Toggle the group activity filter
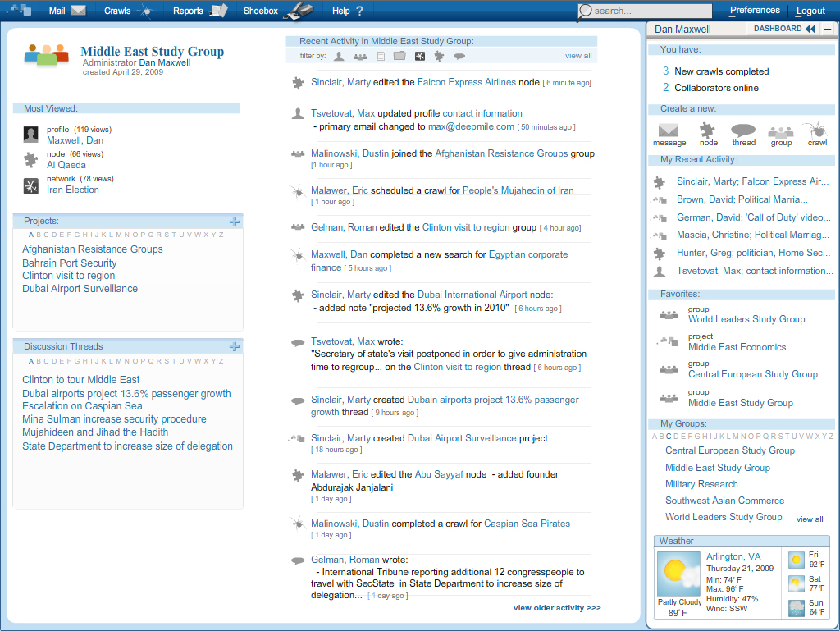 pyautogui.click(x=359, y=56)
